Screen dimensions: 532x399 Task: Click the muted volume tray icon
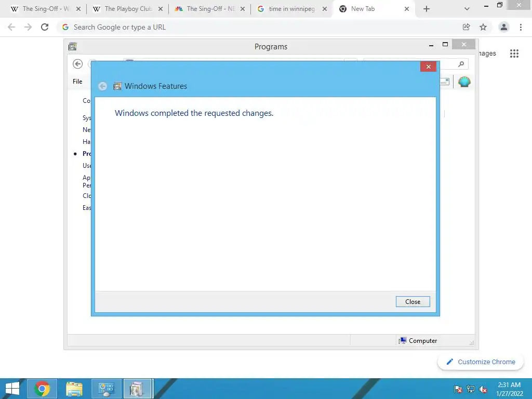[483, 389]
